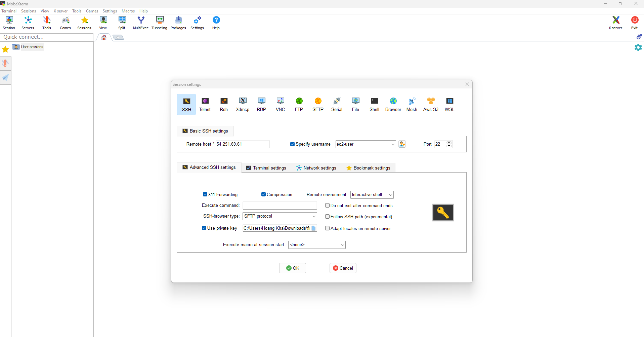The image size is (644, 337).
Task: Click the private key file browse icon
Action: click(313, 228)
